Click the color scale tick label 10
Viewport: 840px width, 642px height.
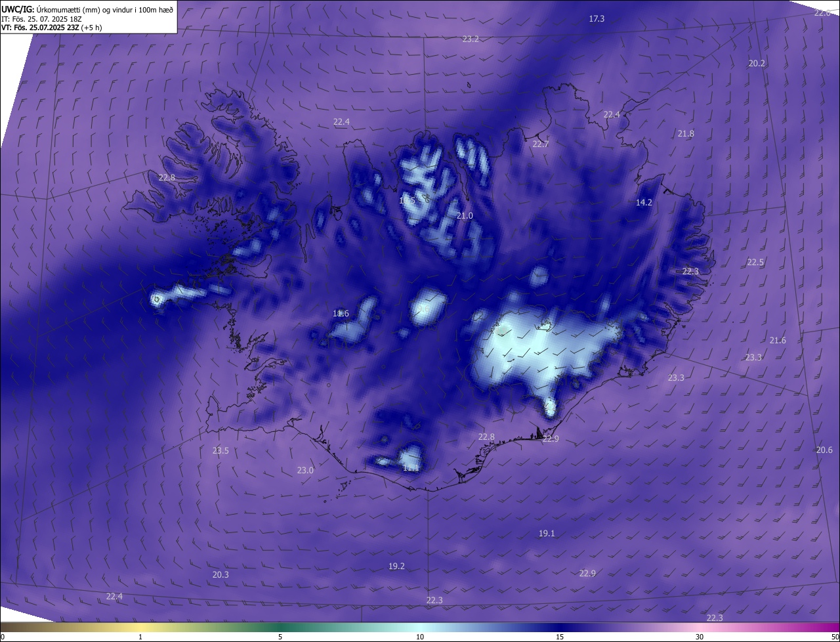[x=420, y=637]
